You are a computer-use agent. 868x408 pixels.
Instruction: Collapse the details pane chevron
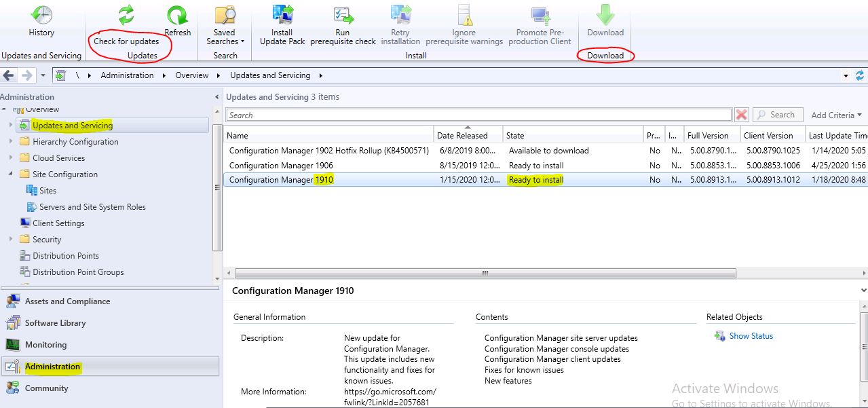pos(863,291)
